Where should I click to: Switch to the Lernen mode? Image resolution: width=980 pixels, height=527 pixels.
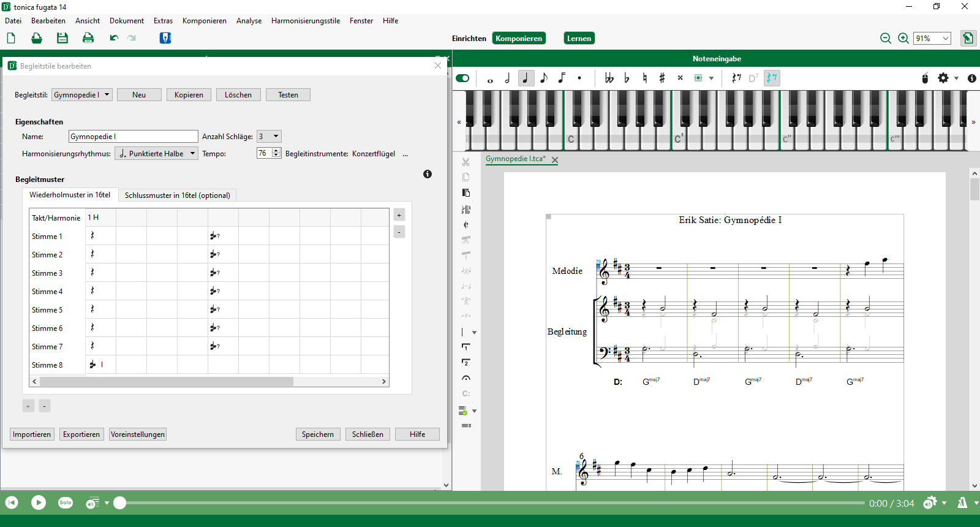point(579,38)
